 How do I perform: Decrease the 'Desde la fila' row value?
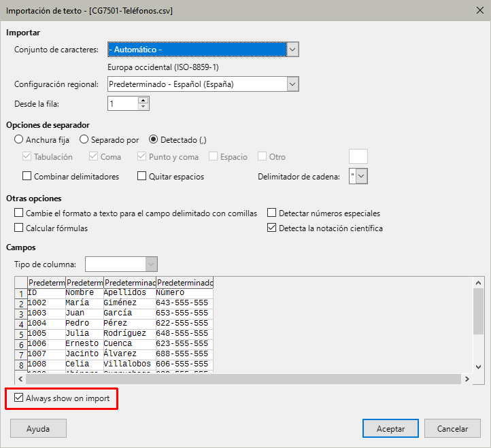pyautogui.click(x=143, y=107)
